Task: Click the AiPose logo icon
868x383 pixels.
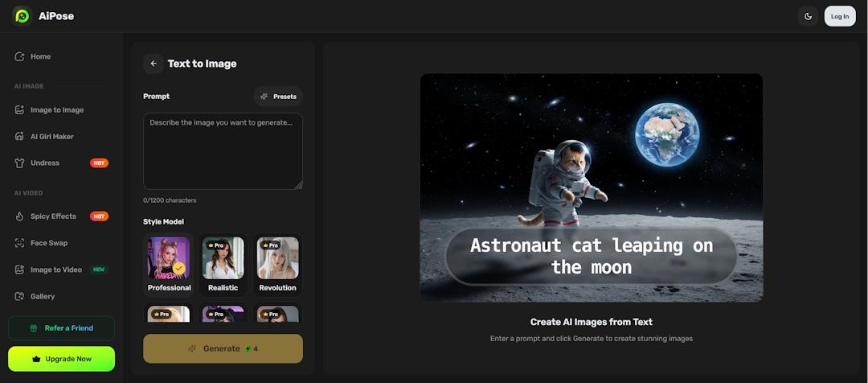Action: pos(23,16)
